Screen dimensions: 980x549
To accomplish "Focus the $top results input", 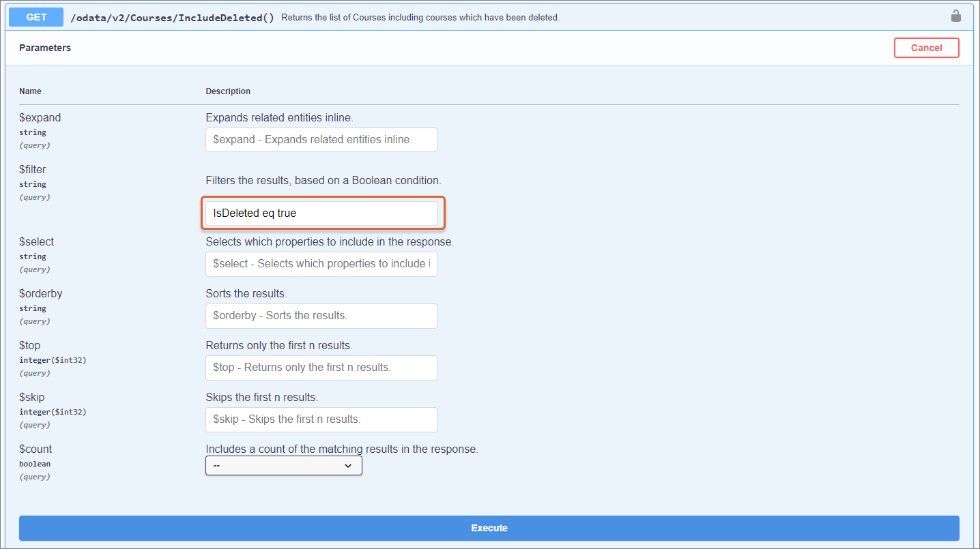I will [x=321, y=368].
